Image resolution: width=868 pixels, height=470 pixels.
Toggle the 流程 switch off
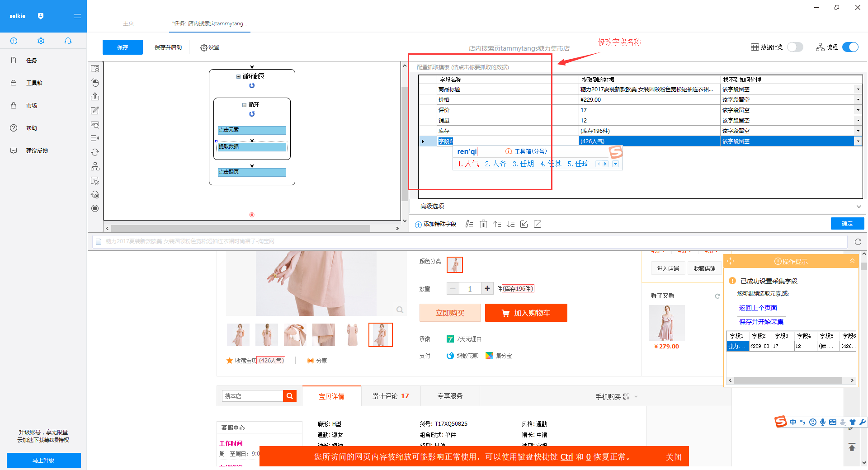tap(850, 47)
